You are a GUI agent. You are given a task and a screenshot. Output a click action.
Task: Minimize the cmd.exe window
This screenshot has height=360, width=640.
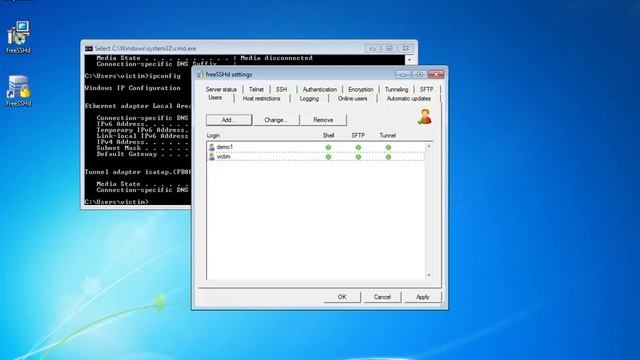point(372,49)
